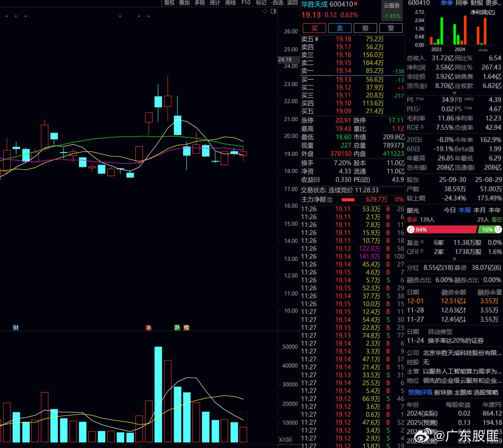Screen dimensions: 503x448
Task: Click the 11-24 abnormal movement entry
Action: (x=445, y=341)
